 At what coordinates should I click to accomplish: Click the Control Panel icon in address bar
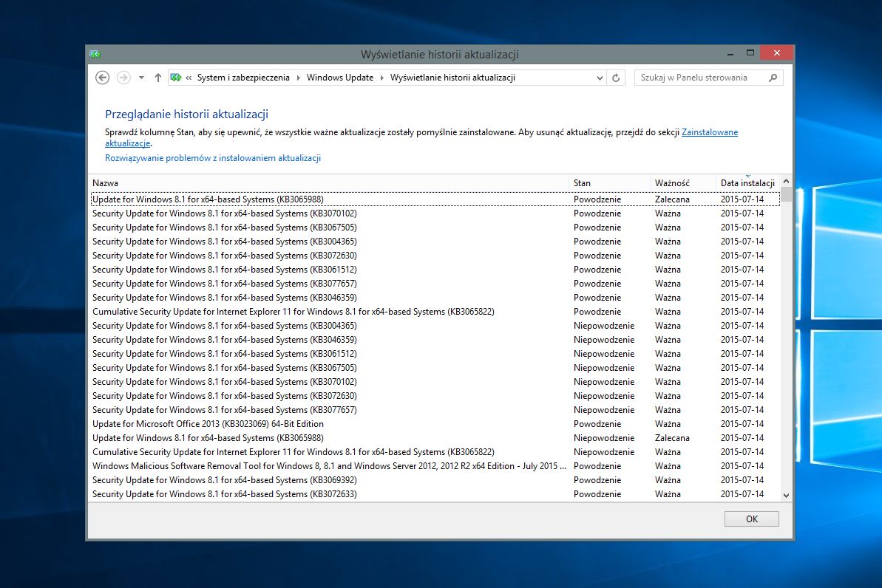pyautogui.click(x=176, y=78)
